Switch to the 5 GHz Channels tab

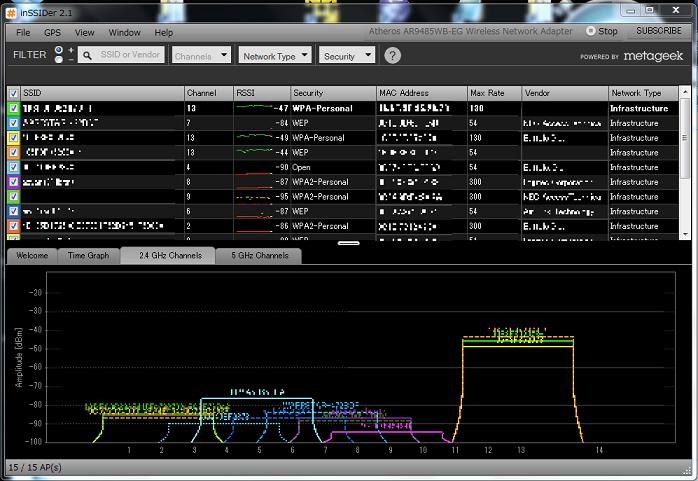click(x=260, y=256)
